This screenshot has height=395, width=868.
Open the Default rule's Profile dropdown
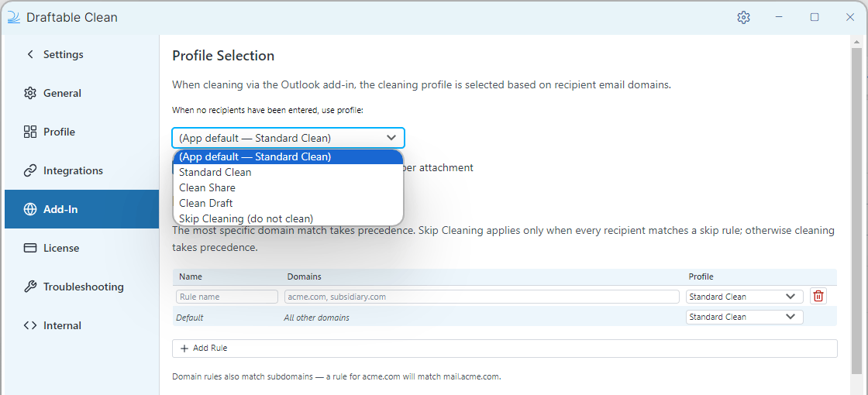745,317
